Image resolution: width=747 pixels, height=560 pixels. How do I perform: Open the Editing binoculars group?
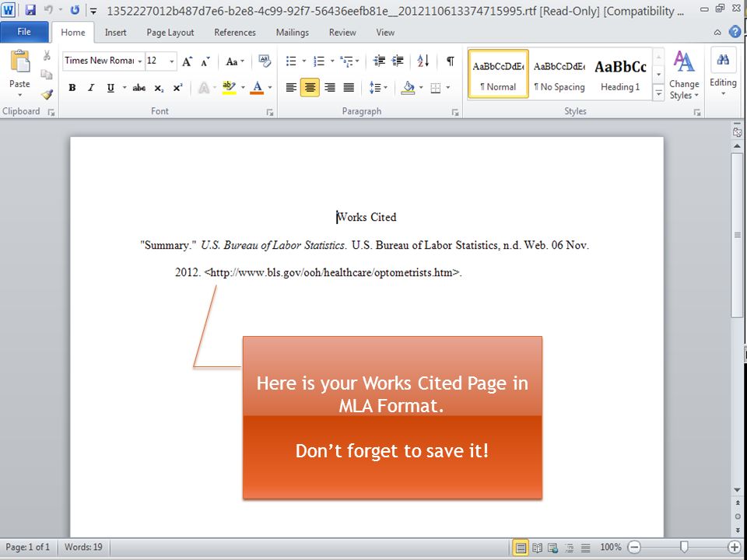point(723,72)
